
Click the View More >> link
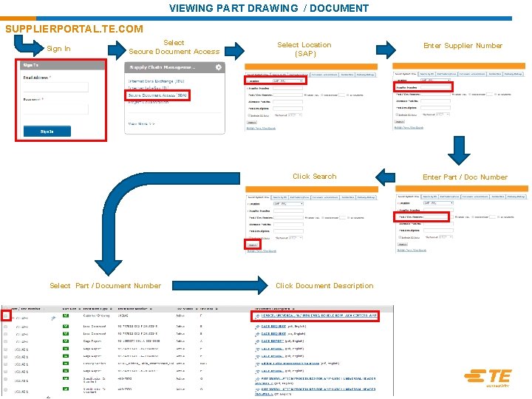click(141, 124)
